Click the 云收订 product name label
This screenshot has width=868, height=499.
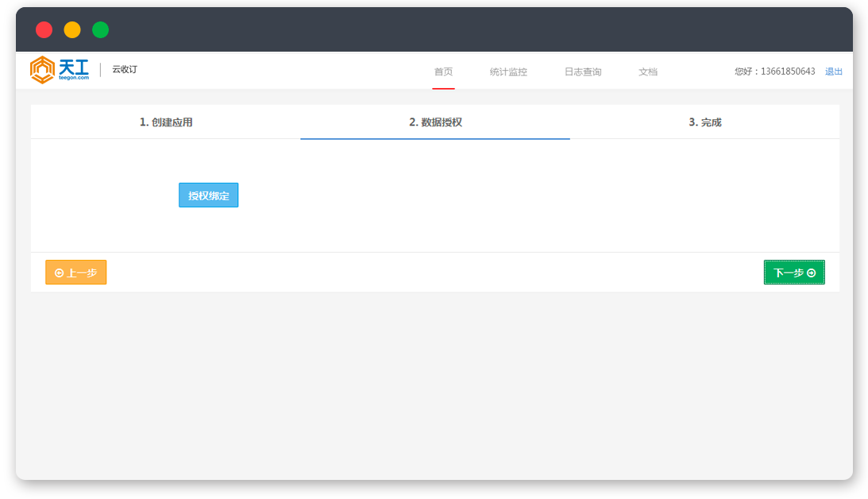(x=125, y=70)
